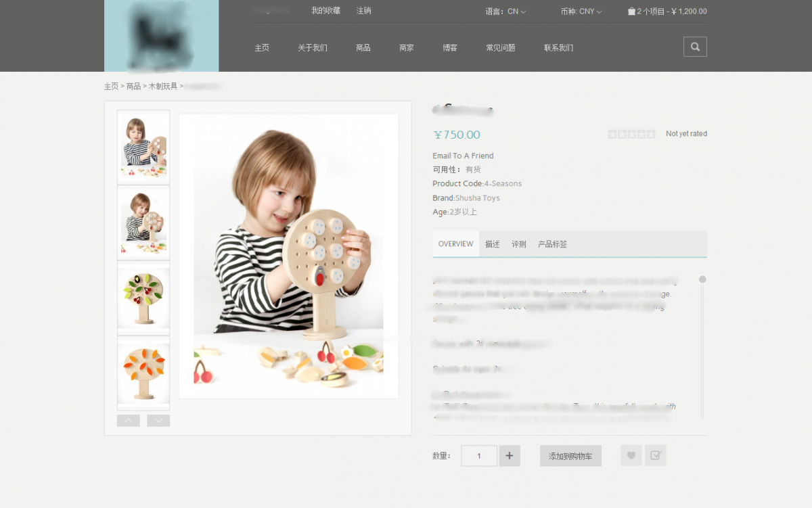812x508 pixels.
Task: Expand the 币种 CNY currency dropdown
Action: click(x=581, y=11)
